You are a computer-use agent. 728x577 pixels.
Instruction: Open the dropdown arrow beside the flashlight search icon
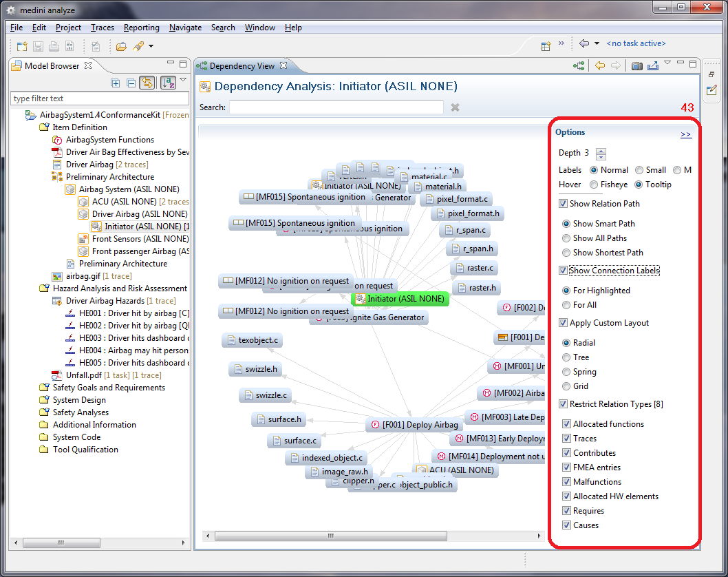click(151, 46)
